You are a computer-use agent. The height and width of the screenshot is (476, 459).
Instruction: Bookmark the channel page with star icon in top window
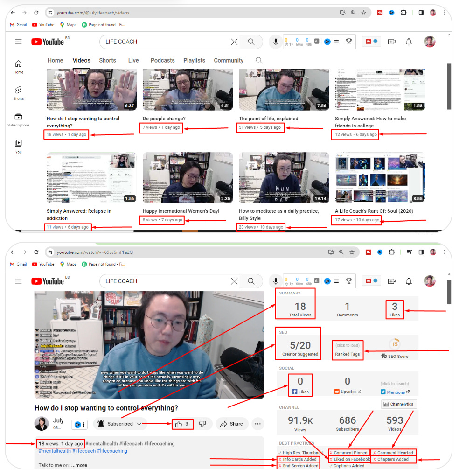[363, 13]
